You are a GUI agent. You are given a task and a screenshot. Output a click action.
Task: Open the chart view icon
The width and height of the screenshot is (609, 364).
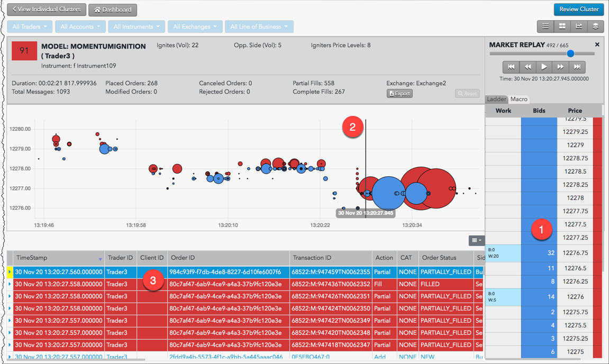(x=579, y=26)
